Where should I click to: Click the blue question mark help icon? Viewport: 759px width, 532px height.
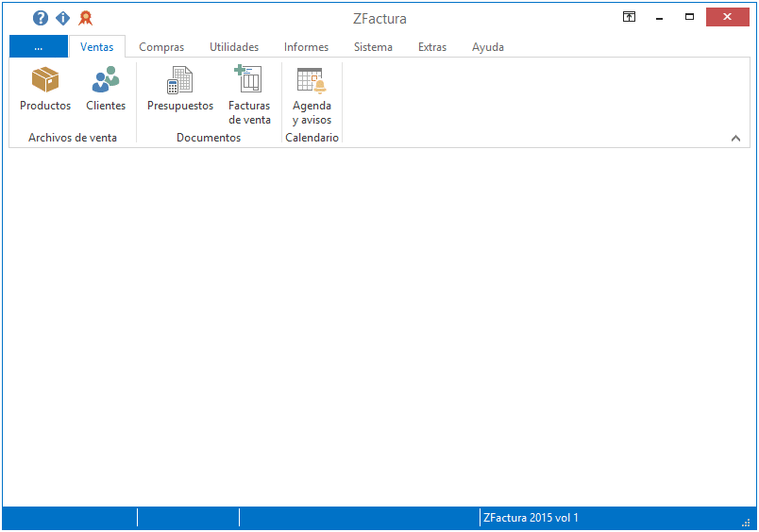coord(41,18)
